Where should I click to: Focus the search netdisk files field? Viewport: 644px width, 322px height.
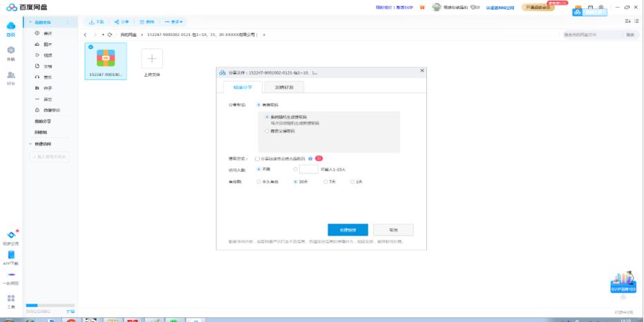coord(592,35)
